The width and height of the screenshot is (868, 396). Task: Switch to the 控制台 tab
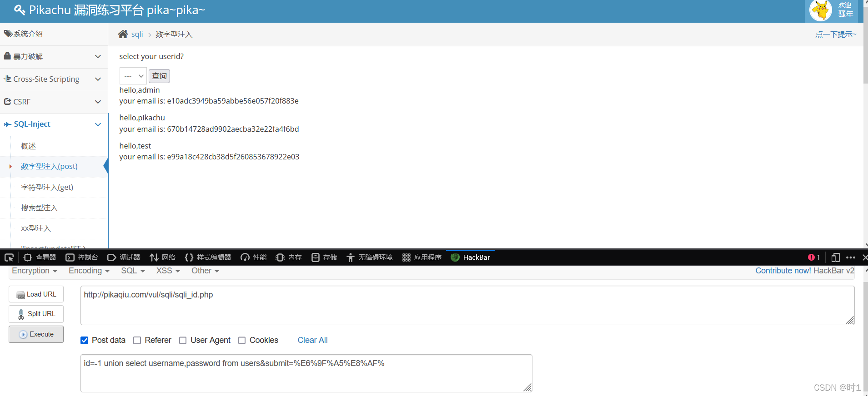click(82, 257)
